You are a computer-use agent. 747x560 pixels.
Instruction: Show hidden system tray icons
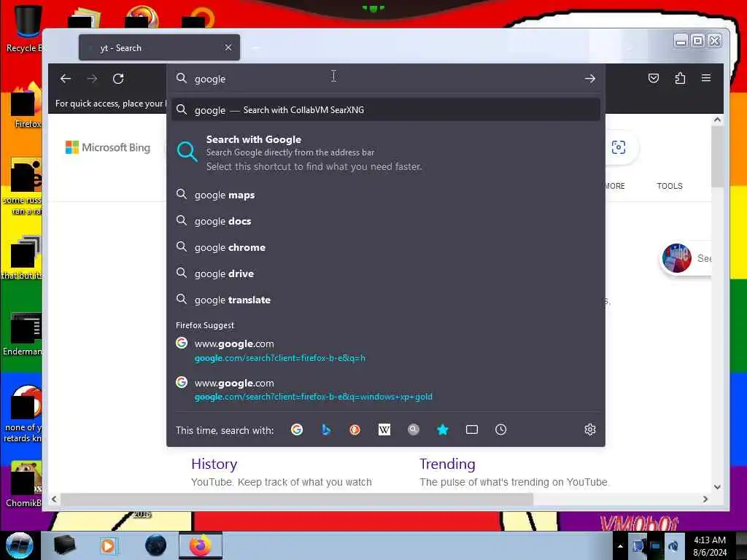(x=620, y=546)
